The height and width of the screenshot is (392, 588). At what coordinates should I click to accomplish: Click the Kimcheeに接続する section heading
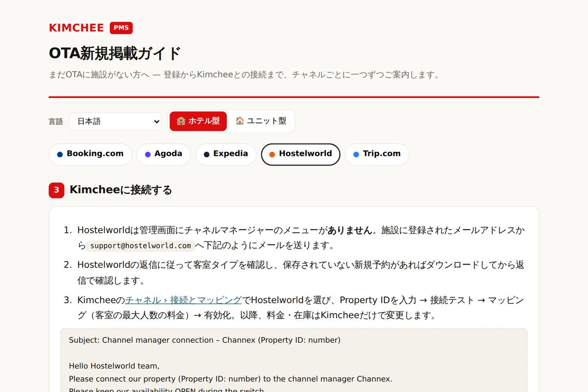coord(121,190)
